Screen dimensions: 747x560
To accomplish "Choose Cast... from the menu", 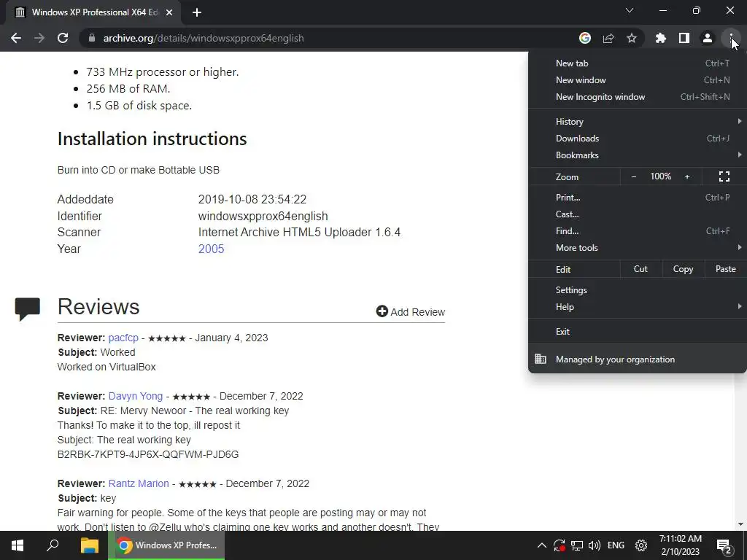I will click(638, 214).
